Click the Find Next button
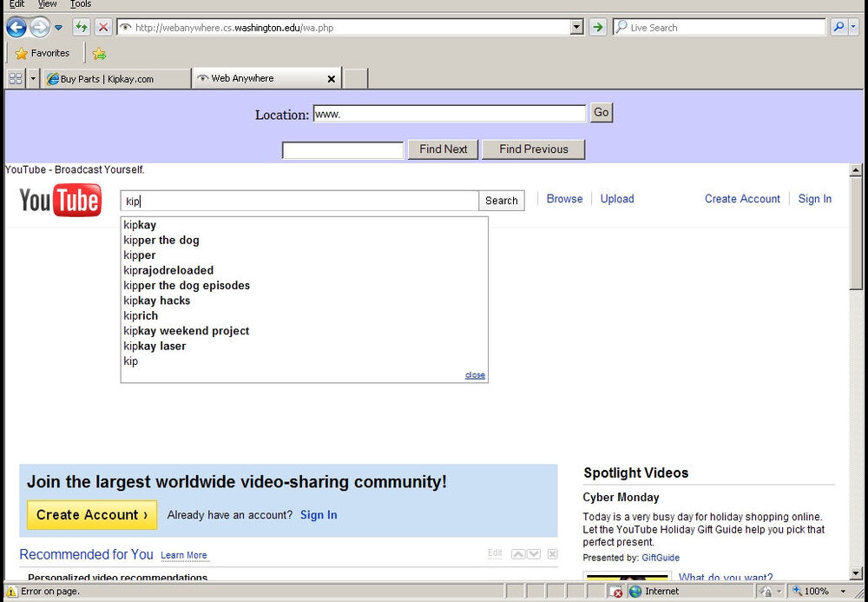This screenshot has width=868, height=602. pos(443,149)
